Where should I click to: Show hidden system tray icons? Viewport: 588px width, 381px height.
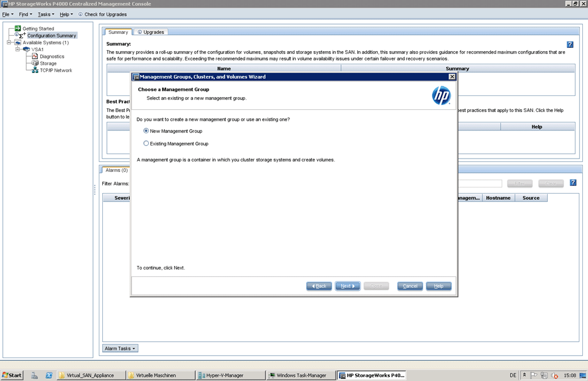[524, 375]
